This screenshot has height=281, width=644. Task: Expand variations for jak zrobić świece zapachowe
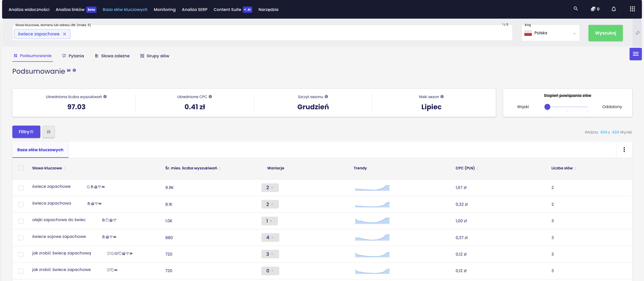270,271
